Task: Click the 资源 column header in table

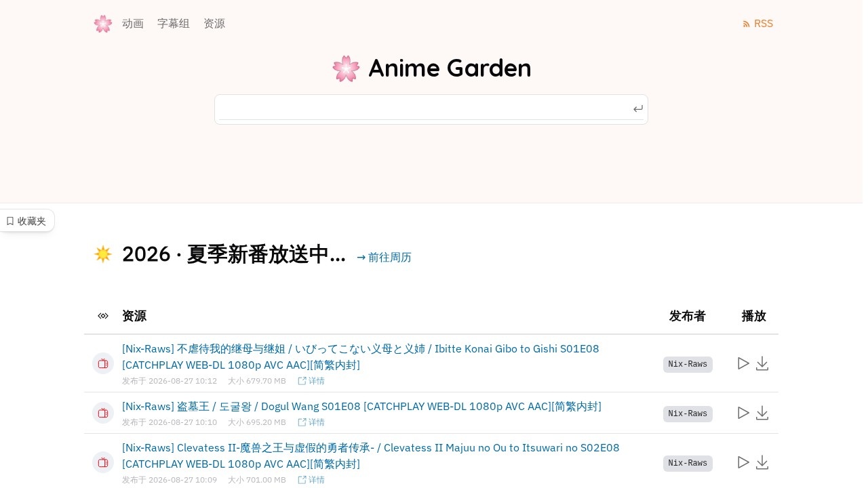Action: coord(134,316)
